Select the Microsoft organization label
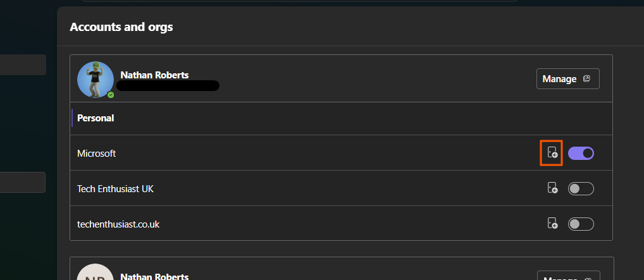Viewport: 644px width, 280px height. pos(97,154)
